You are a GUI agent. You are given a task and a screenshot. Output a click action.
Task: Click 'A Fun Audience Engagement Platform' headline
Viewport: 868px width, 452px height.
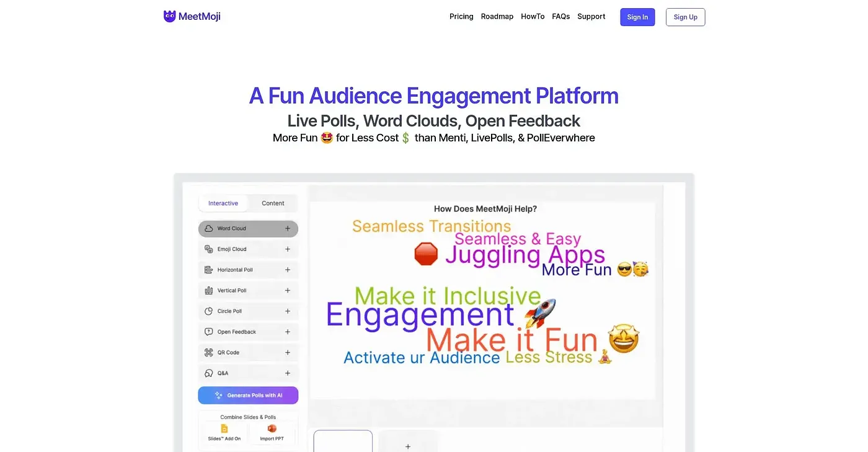tap(434, 96)
